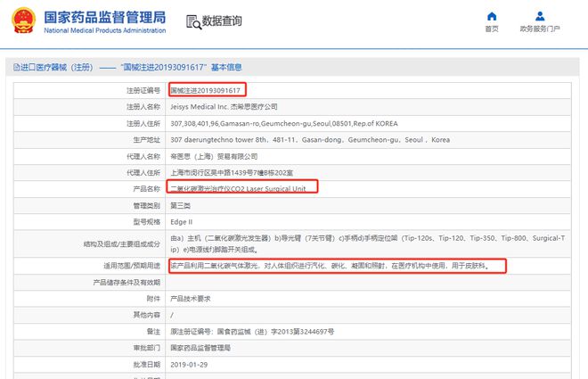Click the 注册人住所 row label
Viewport: 588px width, 379px height.
pos(143,123)
